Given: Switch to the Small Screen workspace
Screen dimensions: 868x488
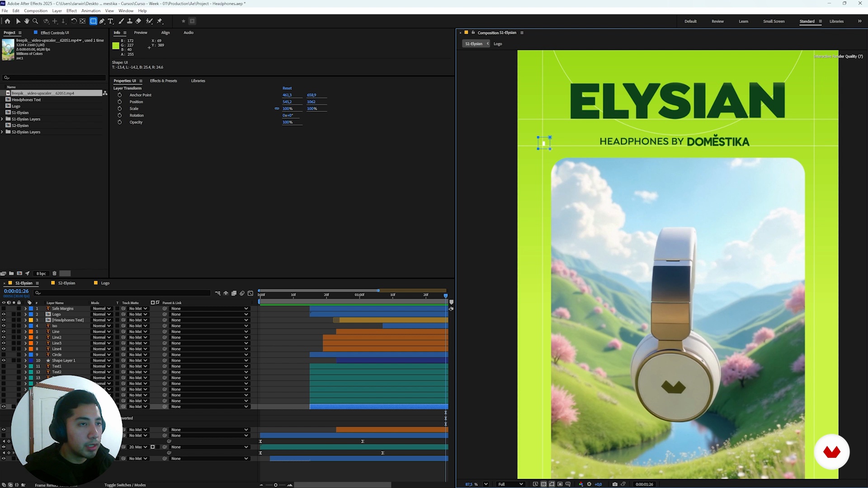Looking at the screenshot, I should tap(774, 21).
